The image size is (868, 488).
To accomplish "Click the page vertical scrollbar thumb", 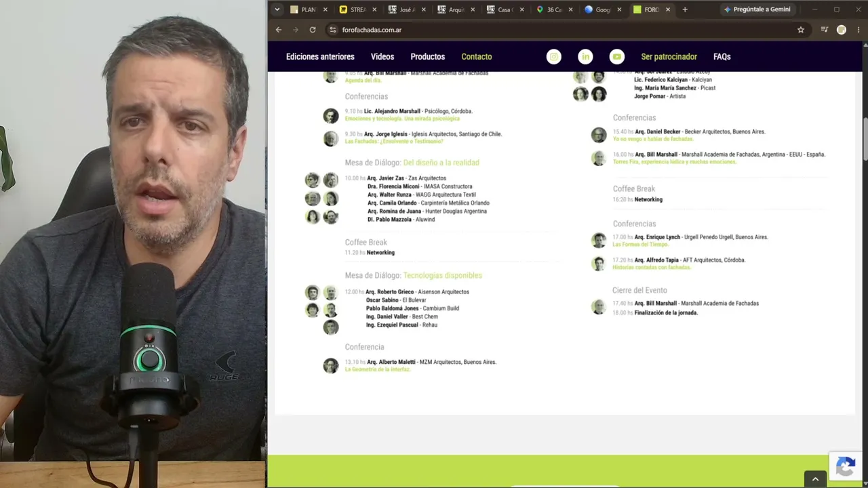I will (x=865, y=139).
